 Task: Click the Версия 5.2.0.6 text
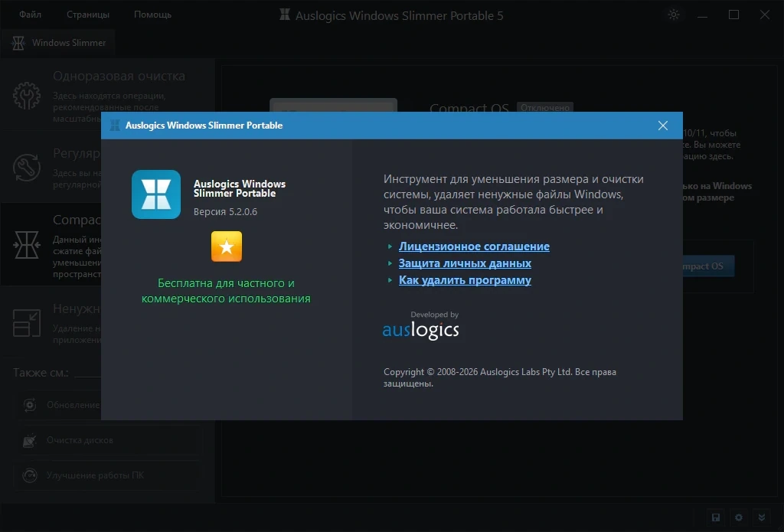tap(226, 212)
